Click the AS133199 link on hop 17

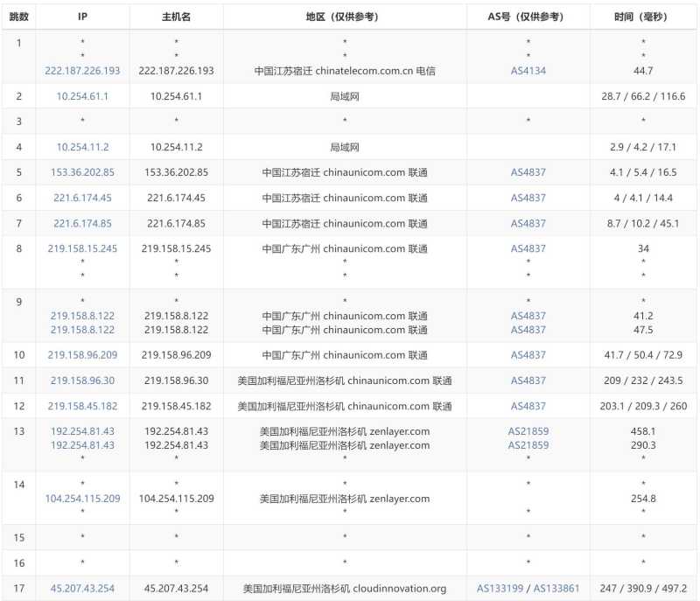point(499,587)
